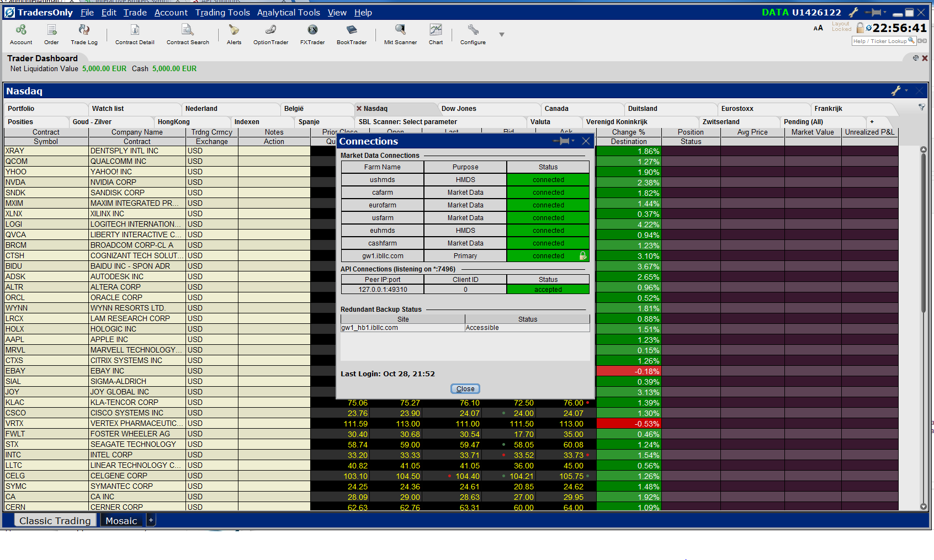Click the lock icon in the gw1.ibllc.com row
Viewport: 934px width, 560px height.
tap(582, 255)
